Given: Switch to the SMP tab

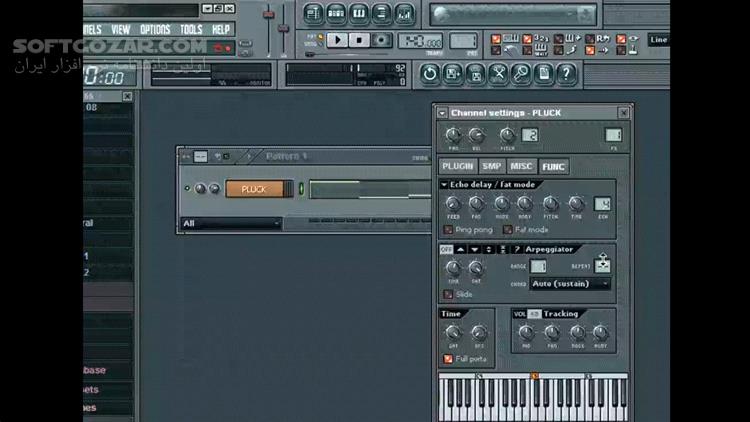Looking at the screenshot, I should click(x=491, y=166).
